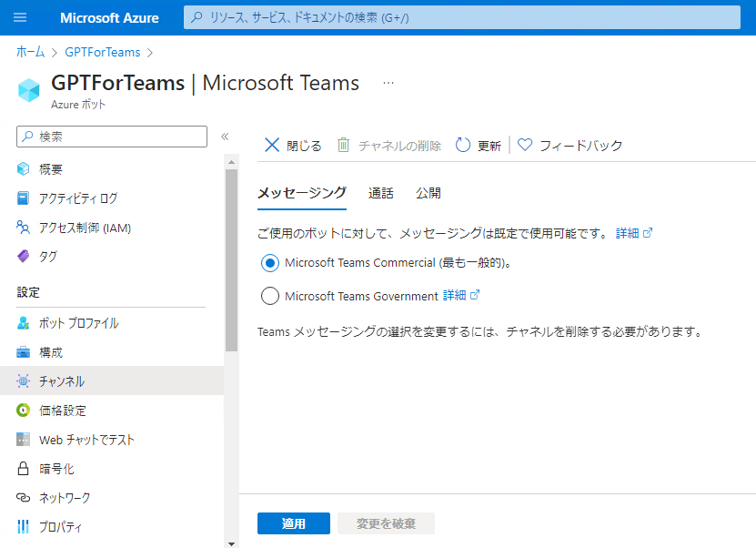Click the 構成 briefcase icon
756x548 pixels.
coord(23,352)
